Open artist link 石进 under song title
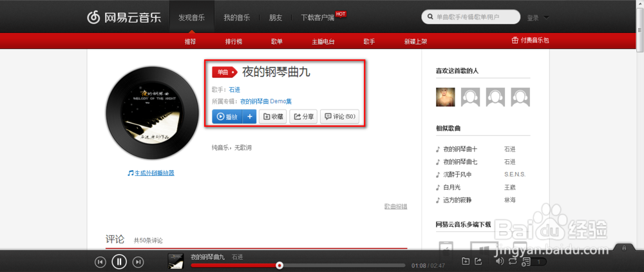 point(234,90)
